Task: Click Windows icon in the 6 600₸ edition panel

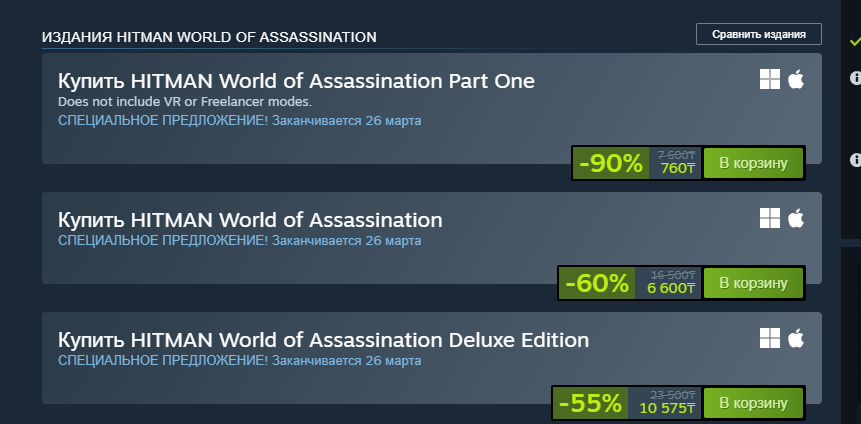Action: pyautogui.click(x=769, y=218)
